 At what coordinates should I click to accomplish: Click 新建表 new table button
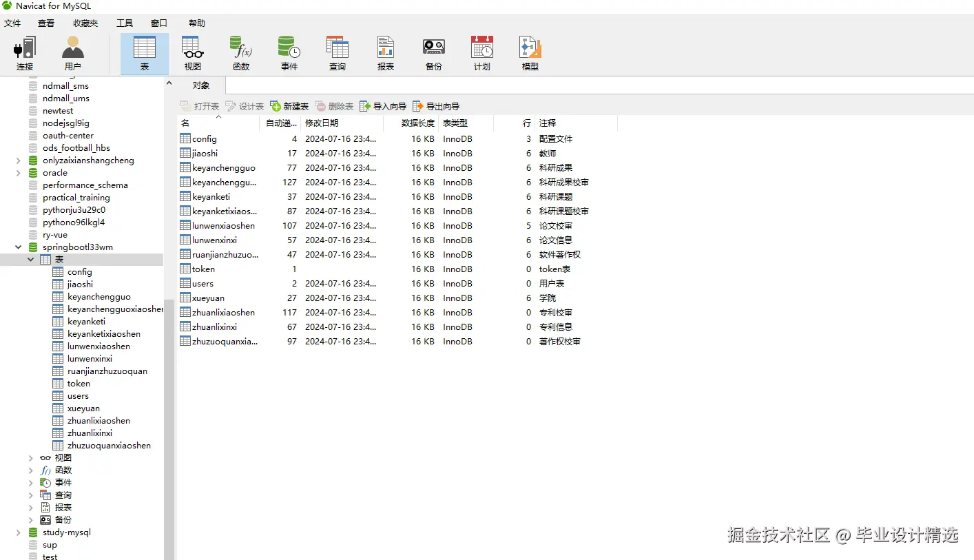point(289,106)
